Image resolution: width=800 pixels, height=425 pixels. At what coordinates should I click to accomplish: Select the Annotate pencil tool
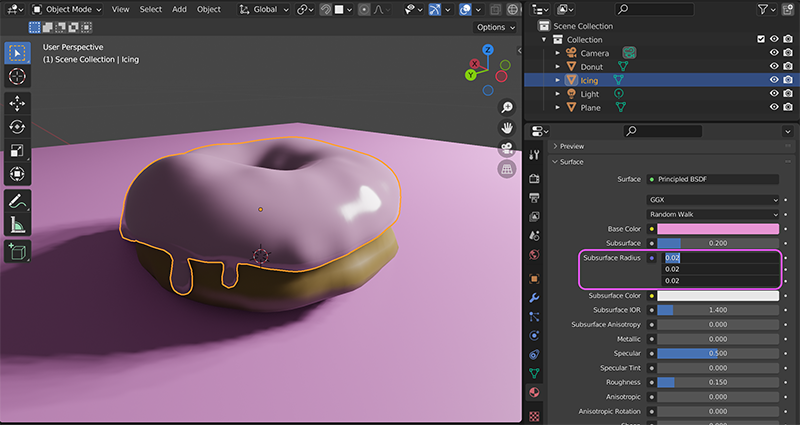17,201
